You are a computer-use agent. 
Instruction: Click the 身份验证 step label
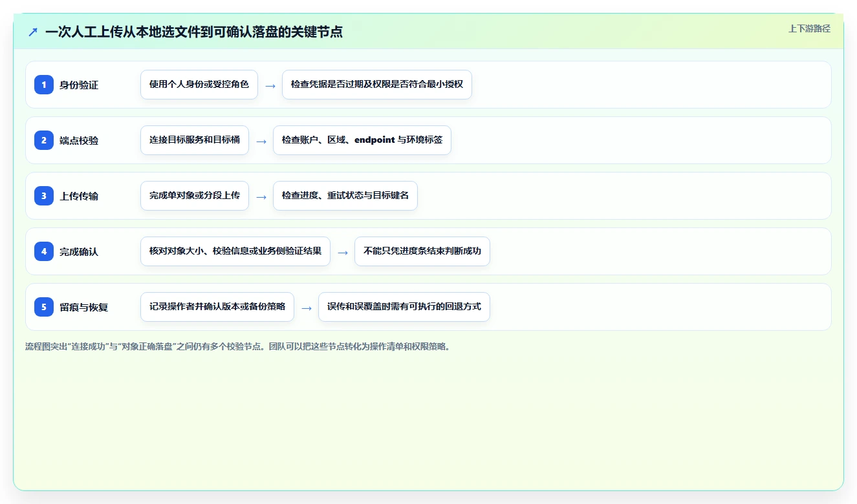click(79, 85)
